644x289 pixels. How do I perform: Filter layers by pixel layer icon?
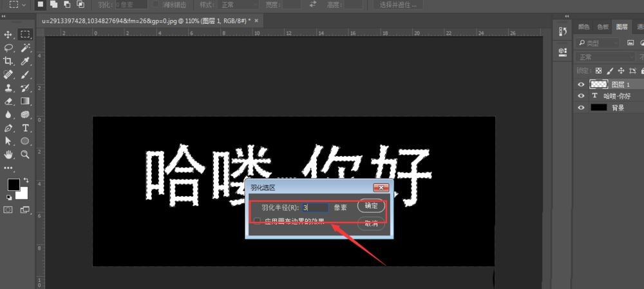[x=631, y=43]
